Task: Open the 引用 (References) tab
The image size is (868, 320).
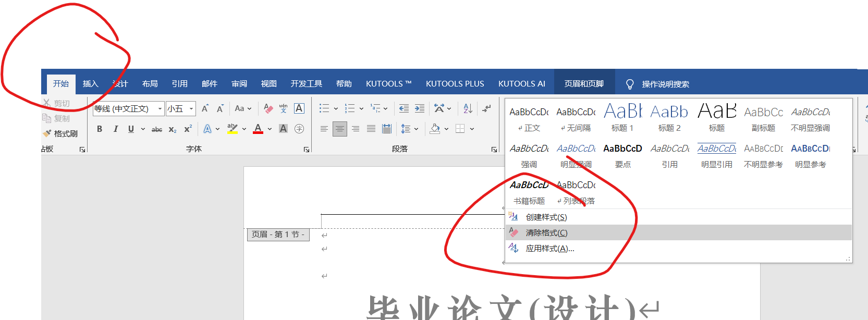Action: pyautogui.click(x=180, y=84)
